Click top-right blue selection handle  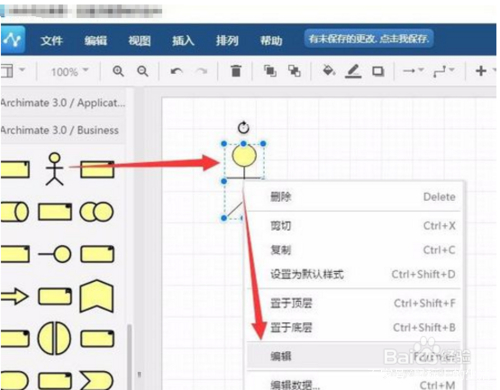(x=263, y=144)
